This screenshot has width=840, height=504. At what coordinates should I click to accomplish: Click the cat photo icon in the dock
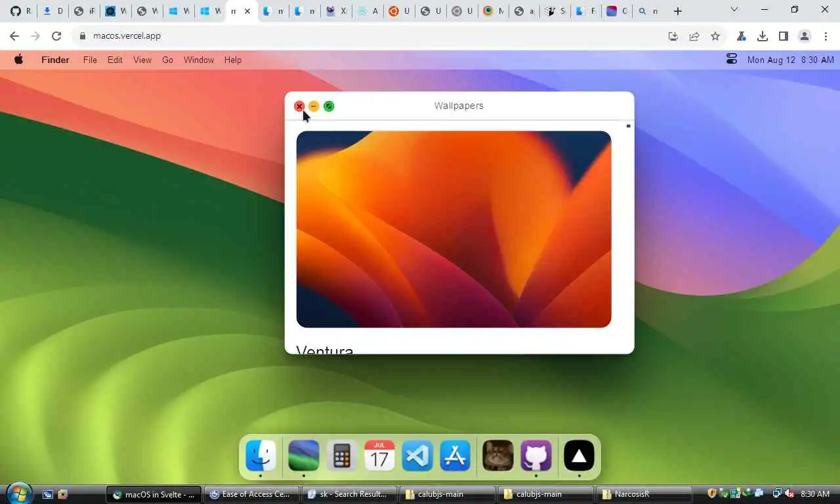(x=498, y=455)
